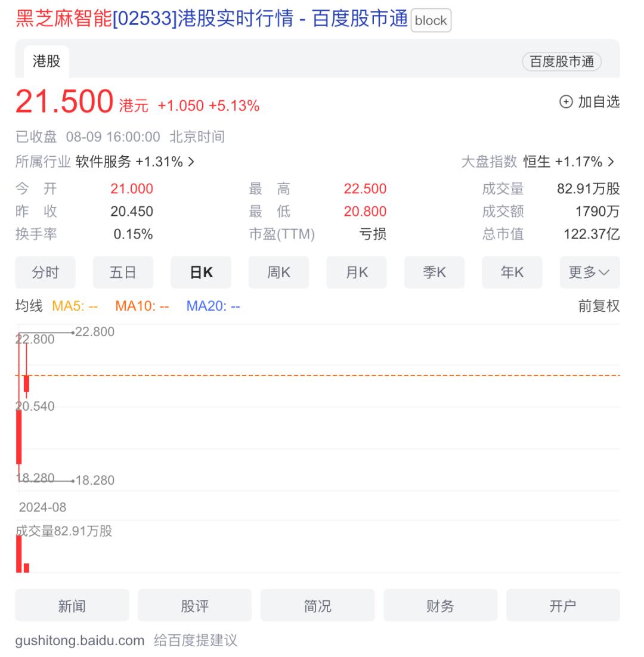Click the short second volume bar
The width and height of the screenshot is (644, 657).
pyautogui.click(x=26, y=568)
